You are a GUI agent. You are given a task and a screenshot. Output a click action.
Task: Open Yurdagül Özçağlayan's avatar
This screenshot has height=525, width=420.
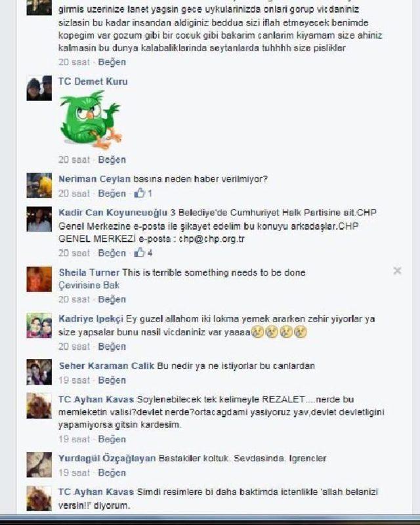click(39, 465)
